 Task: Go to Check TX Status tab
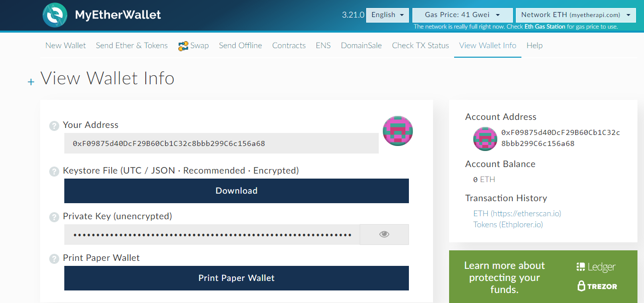[x=420, y=46]
